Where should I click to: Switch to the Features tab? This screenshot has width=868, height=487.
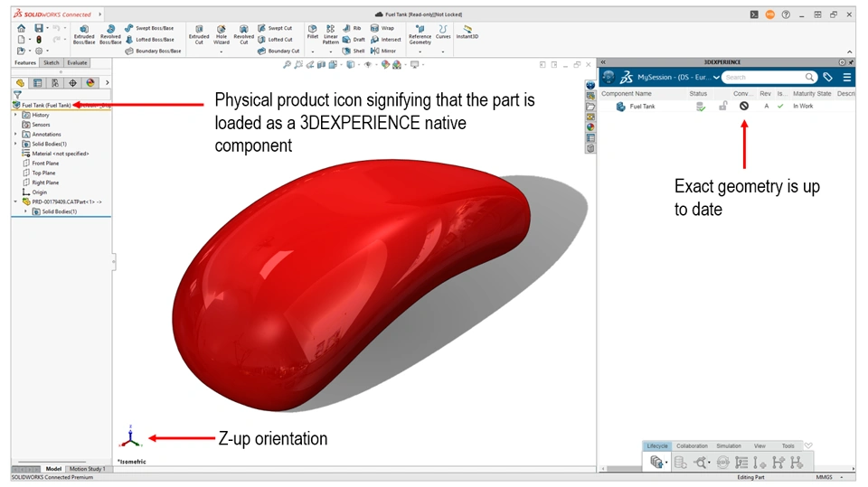point(25,62)
